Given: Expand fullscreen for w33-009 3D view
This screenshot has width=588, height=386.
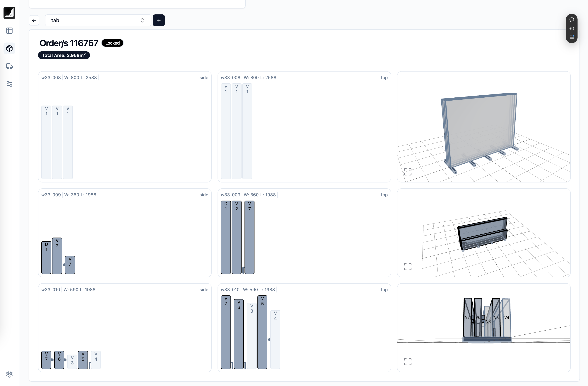Looking at the screenshot, I should [408, 267].
